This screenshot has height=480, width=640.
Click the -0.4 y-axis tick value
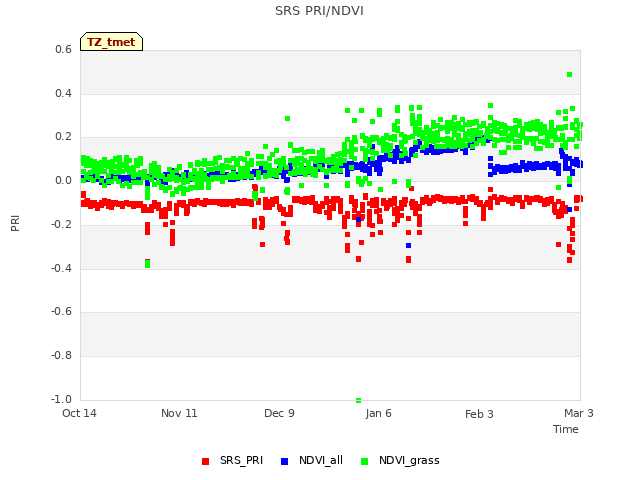tap(61, 268)
